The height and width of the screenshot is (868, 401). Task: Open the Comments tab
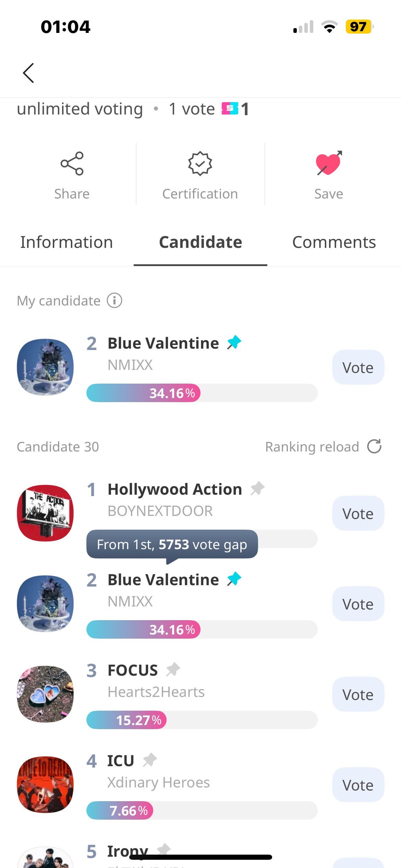(x=334, y=242)
